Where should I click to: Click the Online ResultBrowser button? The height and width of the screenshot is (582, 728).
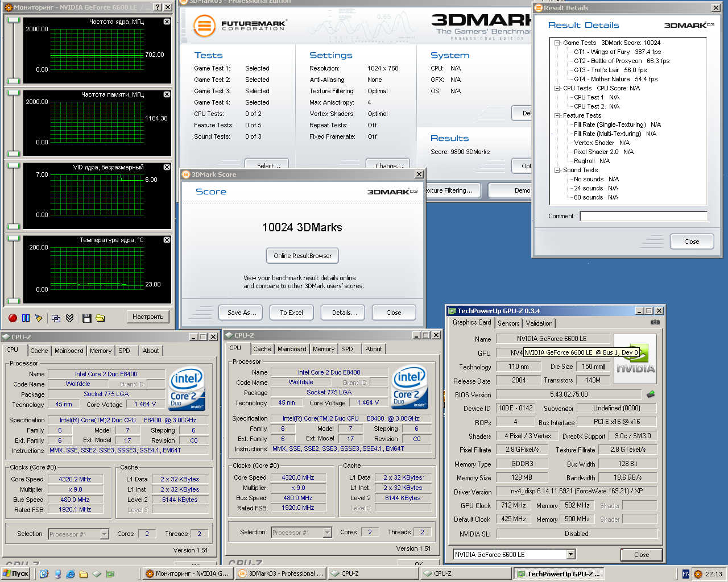coord(303,256)
